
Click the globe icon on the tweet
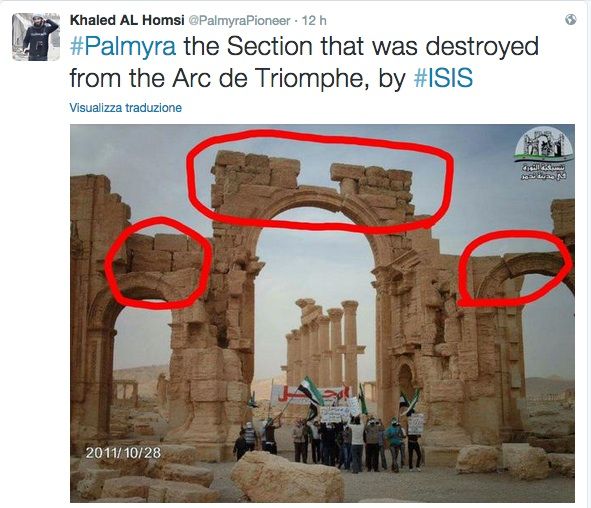click(571, 20)
